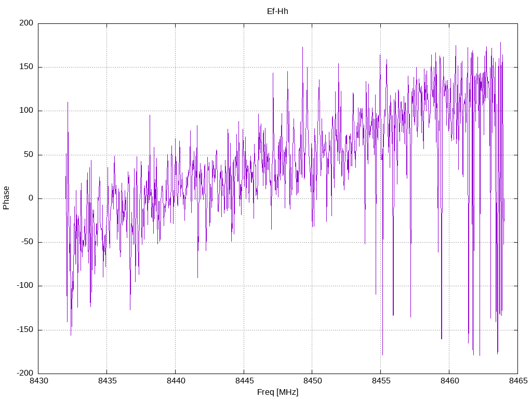Click the Freq [MHz] x-axis label
Image resolution: width=532 pixels, height=399 pixels.
[277, 392]
